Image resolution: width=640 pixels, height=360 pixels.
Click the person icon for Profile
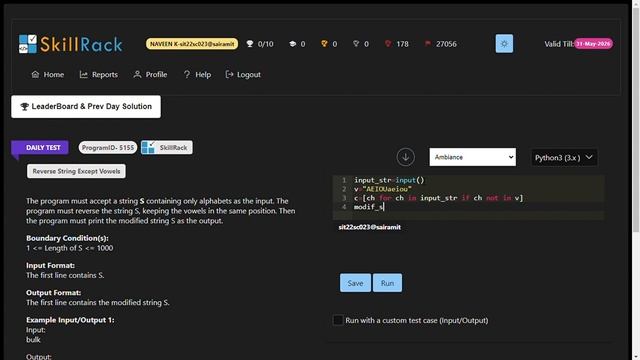click(x=137, y=74)
